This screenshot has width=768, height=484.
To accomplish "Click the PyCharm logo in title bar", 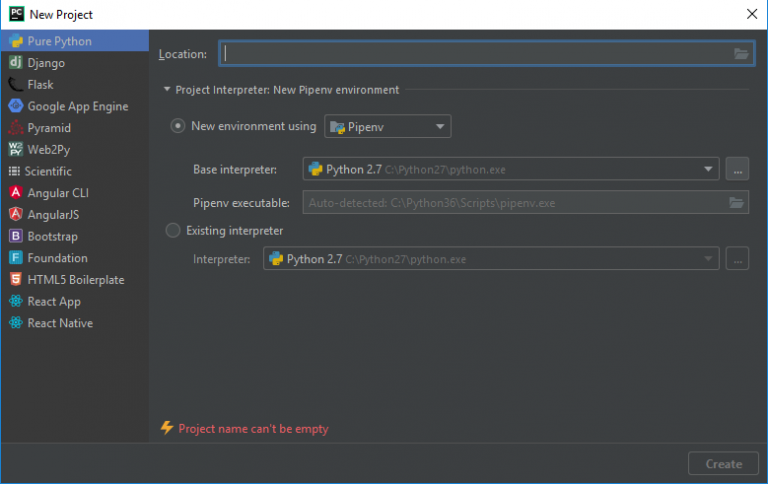I will pyautogui.click(x=17, y=14).
